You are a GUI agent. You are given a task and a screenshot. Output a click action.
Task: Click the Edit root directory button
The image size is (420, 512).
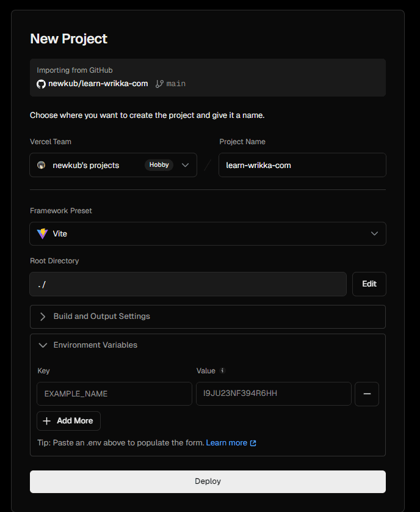[x=369, y=284]
